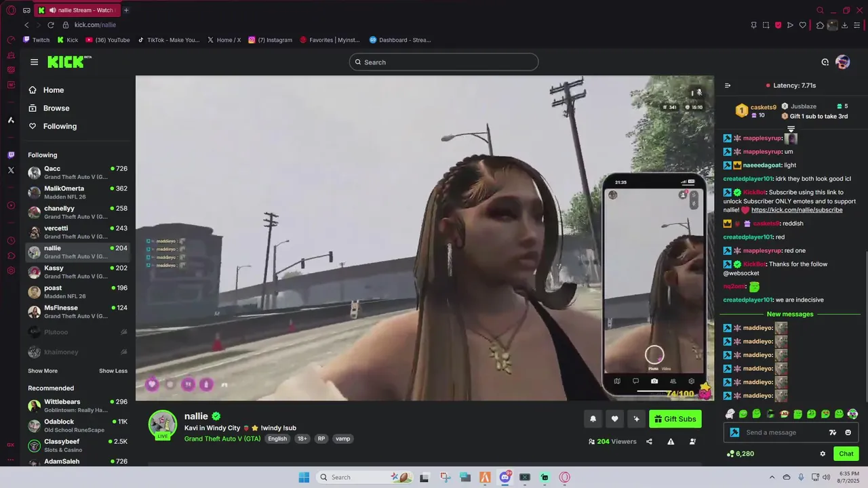
Task: Open Browse in sidebar
Action: [x=49, y=108]
